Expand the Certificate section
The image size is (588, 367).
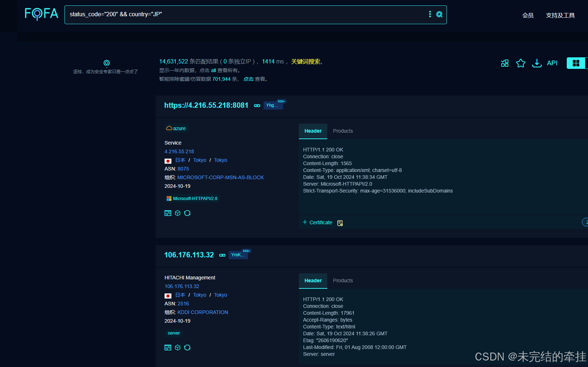(x=318, y=222)
